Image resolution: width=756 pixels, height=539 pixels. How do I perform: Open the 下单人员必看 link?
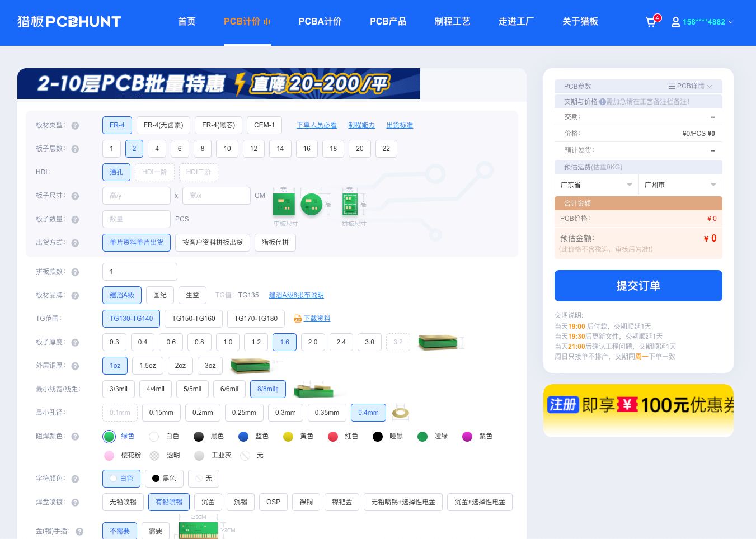316,125
